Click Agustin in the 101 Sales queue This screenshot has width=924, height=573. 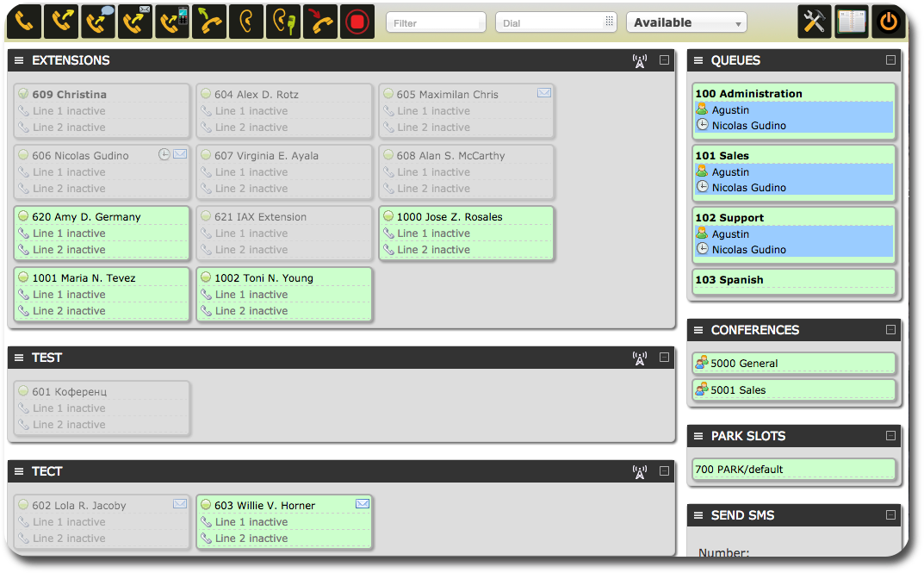tap(731, 172)
